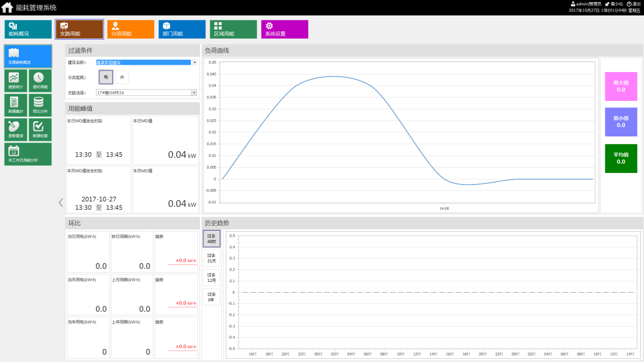Click the datetime text in the header
Viewport: 644px width, 362px height.
pos(604,10)
